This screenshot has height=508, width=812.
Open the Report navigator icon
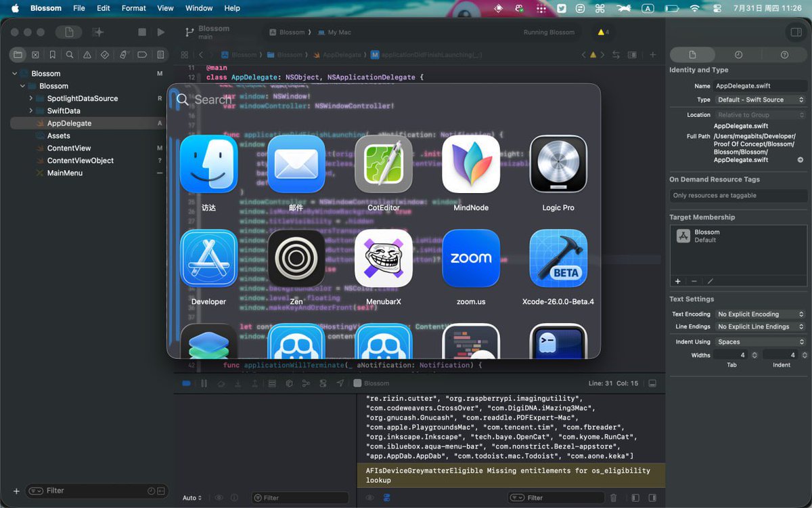tap(160, 55)
